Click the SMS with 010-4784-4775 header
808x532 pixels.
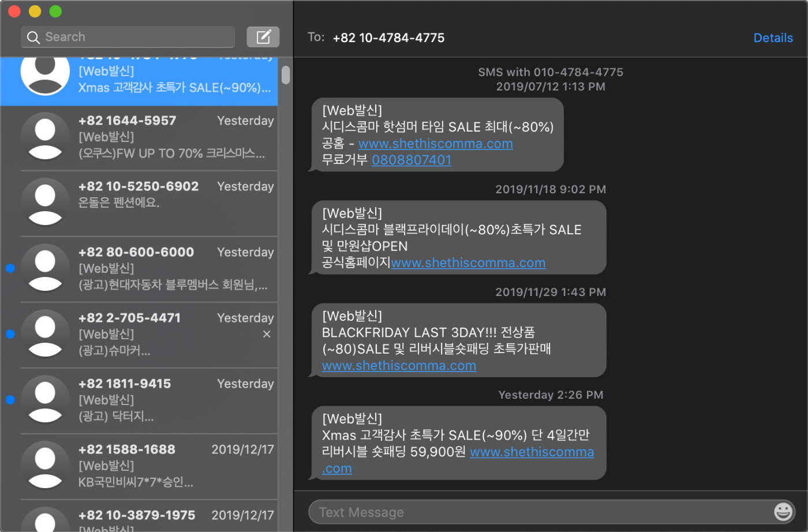tap(551, 72)
